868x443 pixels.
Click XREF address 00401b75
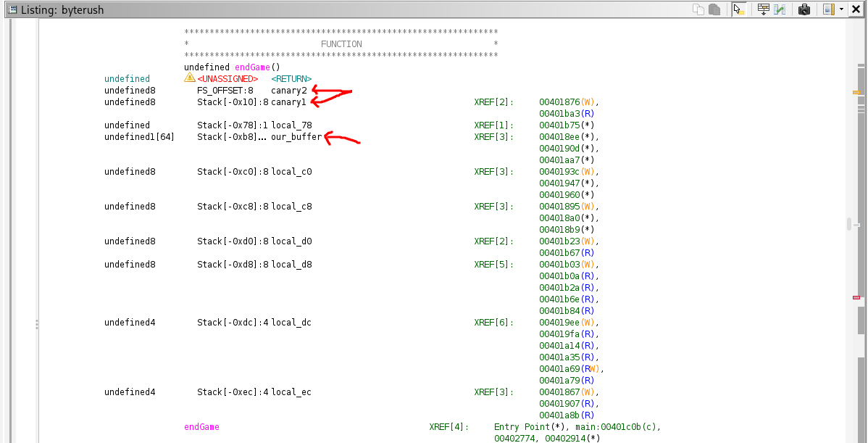[x=559, y=125]
